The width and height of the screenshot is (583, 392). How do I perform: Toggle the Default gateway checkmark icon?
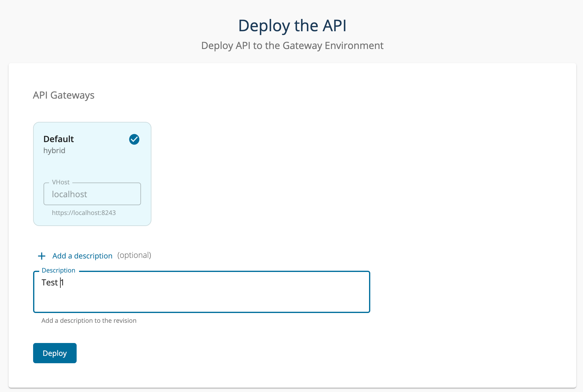134,139
